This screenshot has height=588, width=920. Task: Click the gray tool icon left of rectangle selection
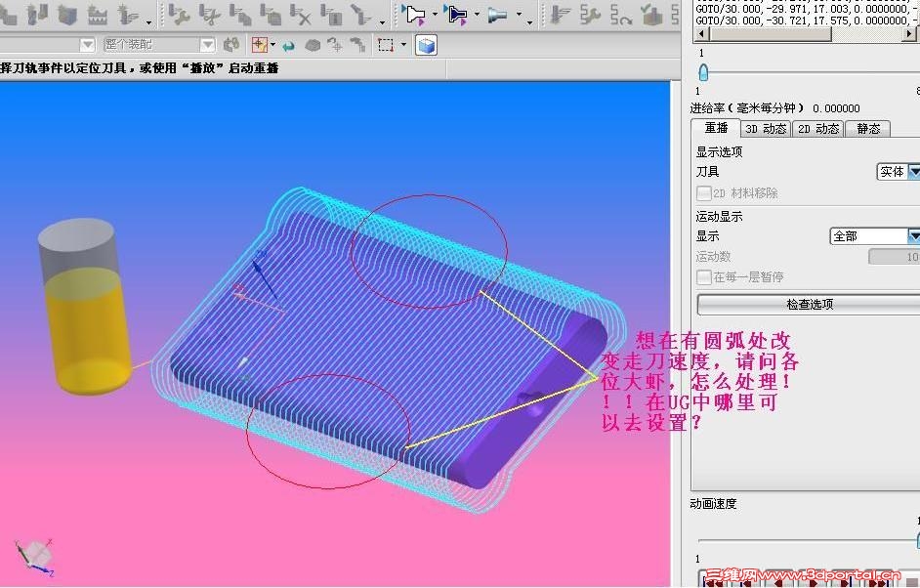tap(357, 45)
